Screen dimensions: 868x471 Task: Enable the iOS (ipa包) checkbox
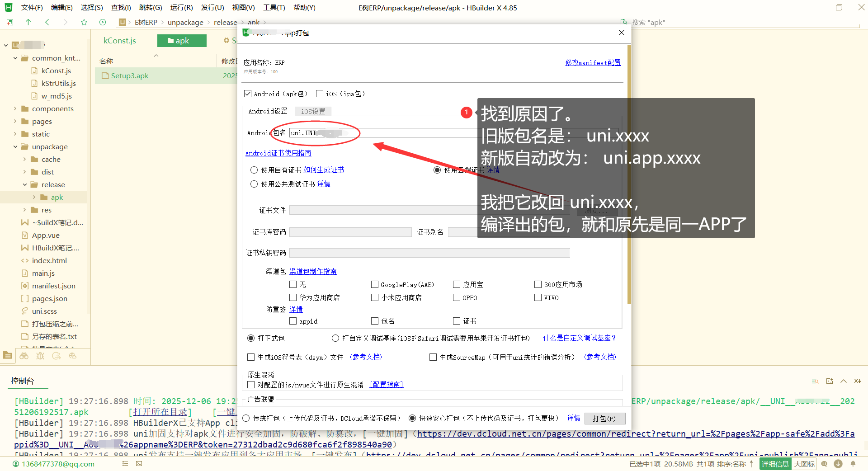point(320,94)
